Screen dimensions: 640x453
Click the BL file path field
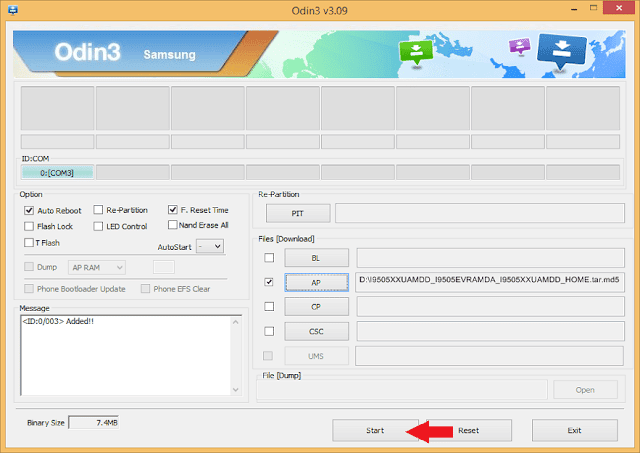(x=490, y=258)
